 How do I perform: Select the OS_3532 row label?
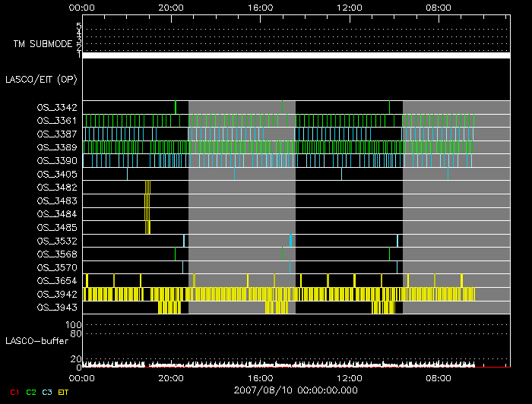(57, 241)
